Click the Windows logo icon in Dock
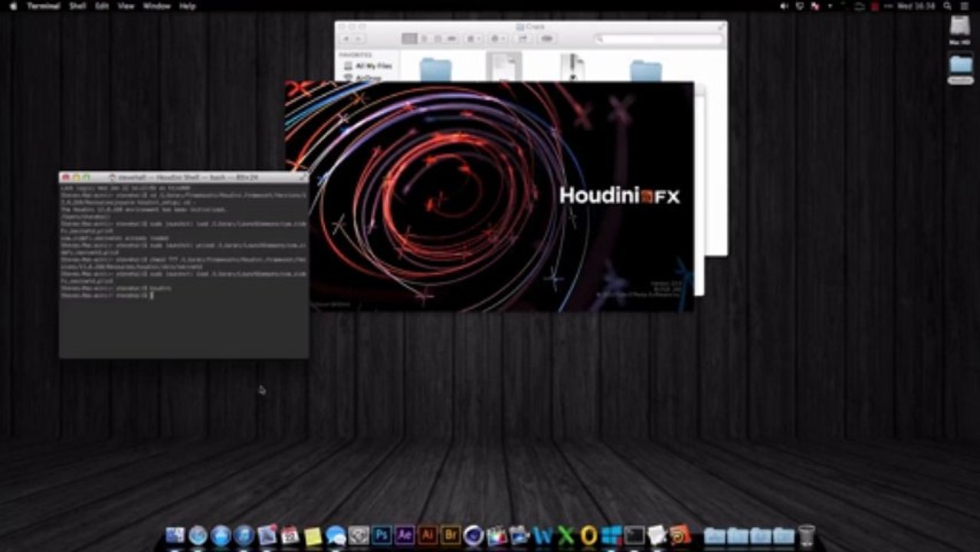 pyautogui.click(x=611, y=534)
